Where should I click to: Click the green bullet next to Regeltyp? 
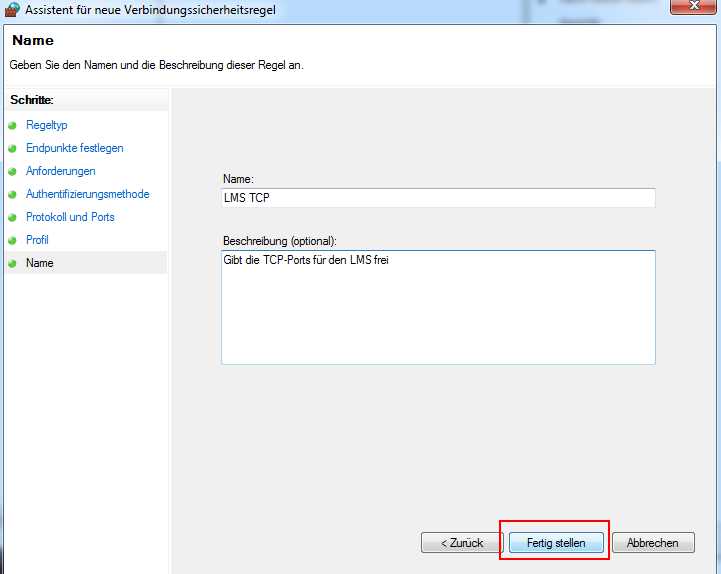click(x=12, y=126)
